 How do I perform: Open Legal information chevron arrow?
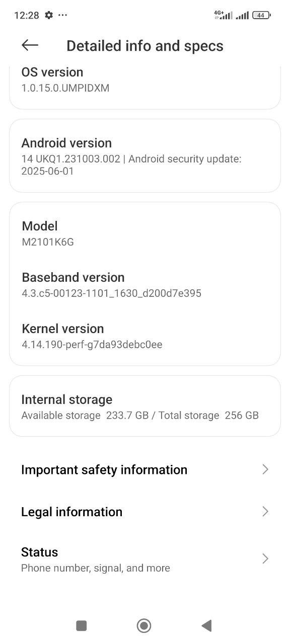[x=265, y=512]
